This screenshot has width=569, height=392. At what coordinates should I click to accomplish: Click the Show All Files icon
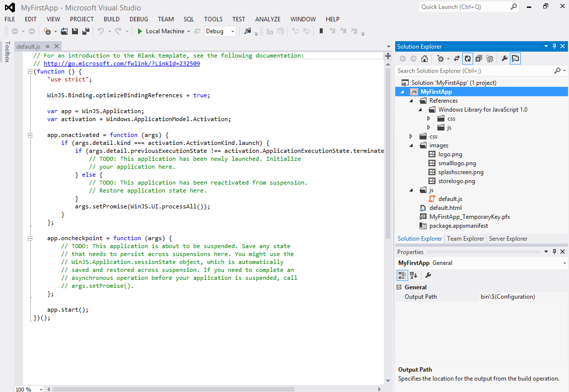coord(490,59)
